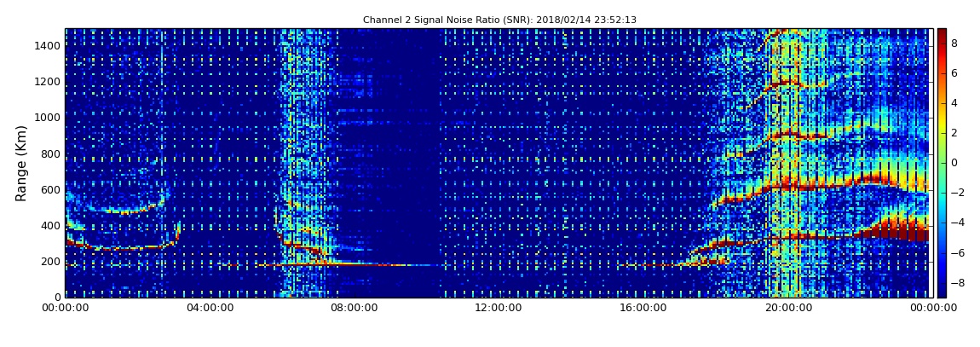The image size is (980, 347).
Task: Click the dark blue bottom of the colorbar
Action: [942, 292]
